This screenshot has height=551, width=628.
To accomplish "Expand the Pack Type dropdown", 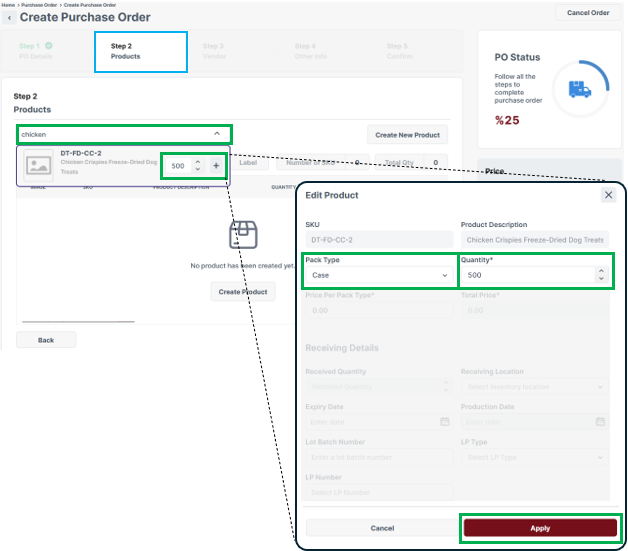I will pos(378,275).
